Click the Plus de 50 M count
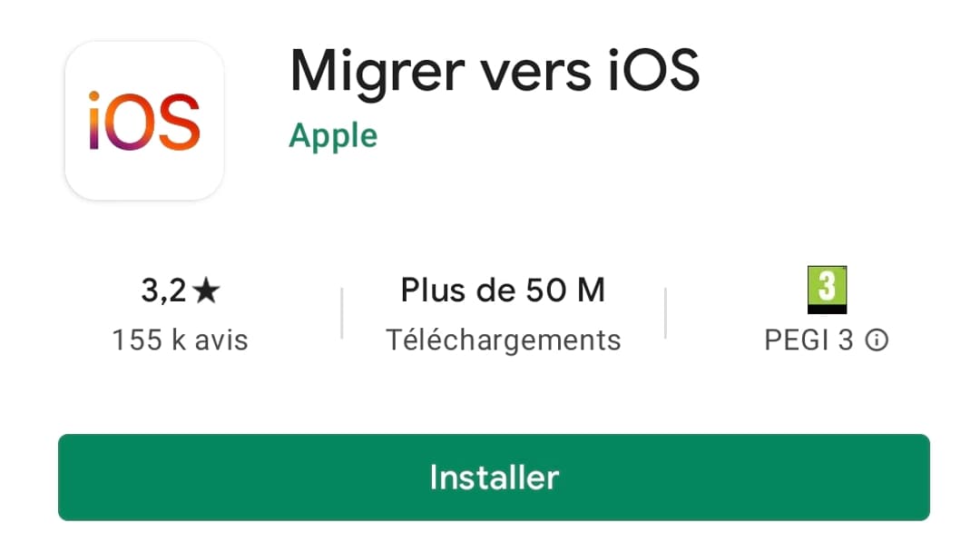The height and width of the screenshot is (552, 980). click(503, 290)
